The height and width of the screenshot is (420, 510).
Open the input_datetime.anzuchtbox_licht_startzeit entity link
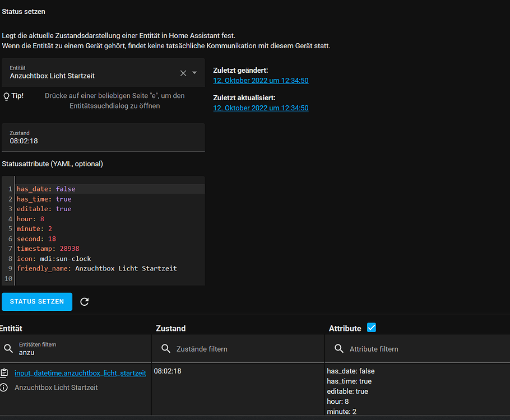[x=80, y=373]
